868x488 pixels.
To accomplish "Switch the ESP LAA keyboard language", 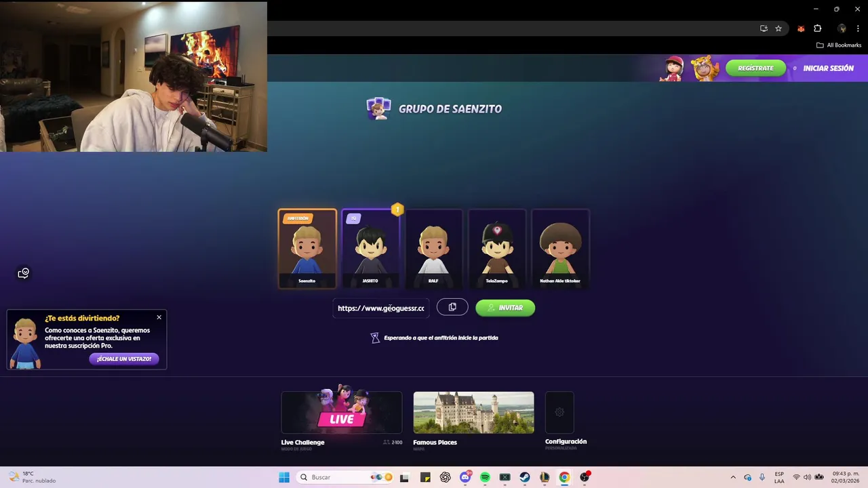I will click(779, 477).
